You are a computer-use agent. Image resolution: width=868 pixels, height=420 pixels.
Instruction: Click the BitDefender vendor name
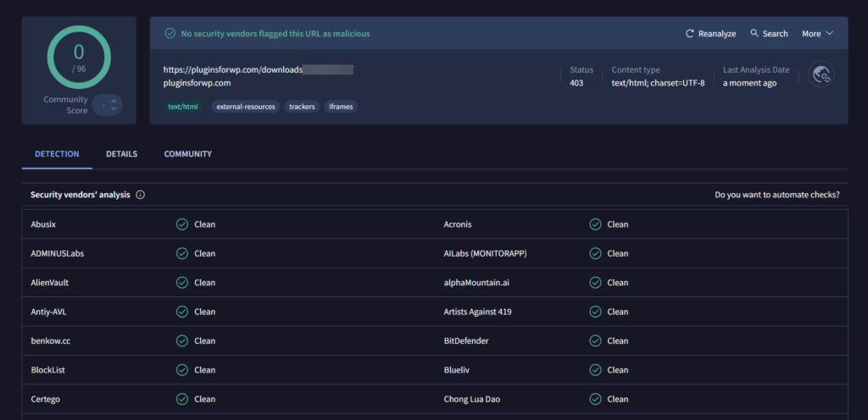coord(466,341)
